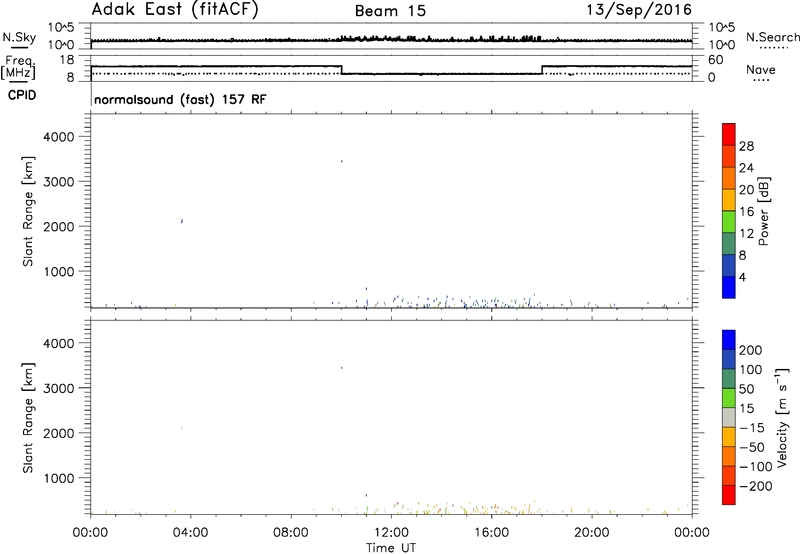Image resolution: width=800 pixels, height=554 pixels.
Task: Click the '16:00' time tick label
Action: pos(491,533)
